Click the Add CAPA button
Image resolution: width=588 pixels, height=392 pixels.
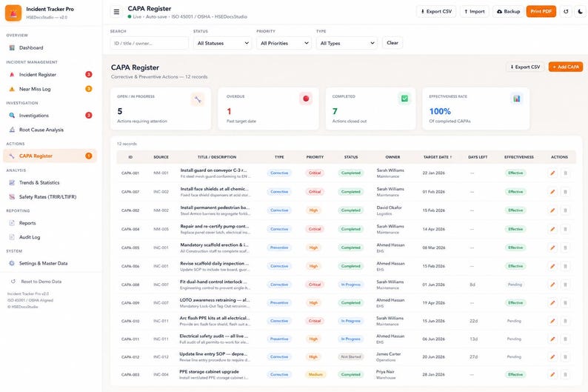pyautogui.click(x=566, y=67)
